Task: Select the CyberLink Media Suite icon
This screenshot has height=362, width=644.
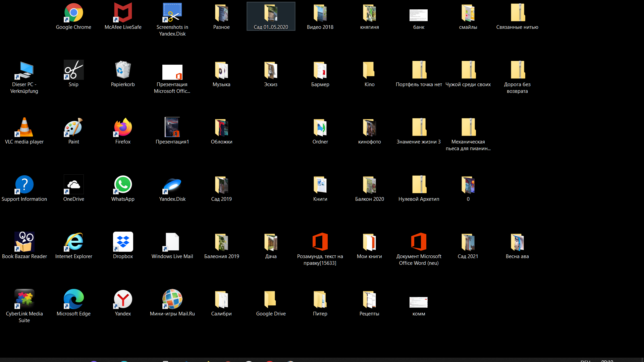Action: point(24,299)
